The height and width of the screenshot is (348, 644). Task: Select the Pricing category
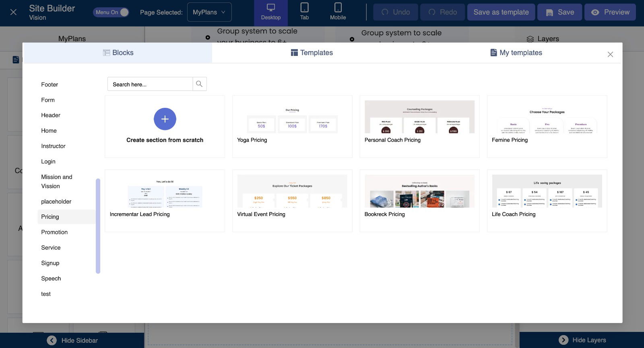50,217
